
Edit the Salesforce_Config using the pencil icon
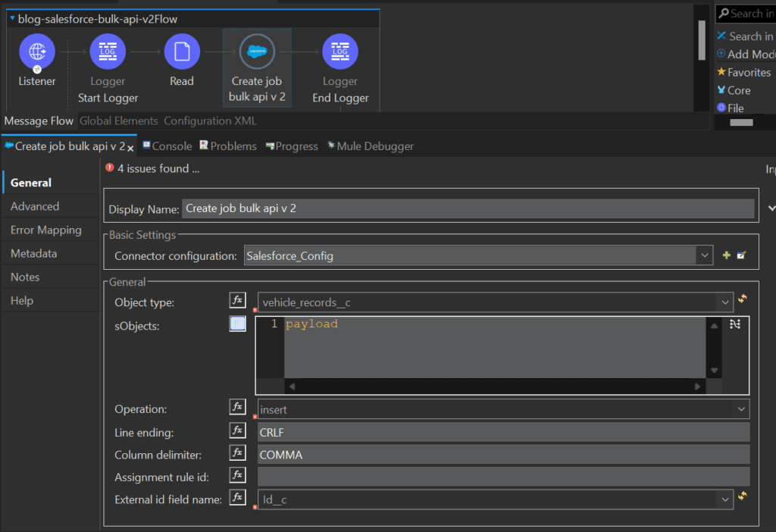(740, 255)
